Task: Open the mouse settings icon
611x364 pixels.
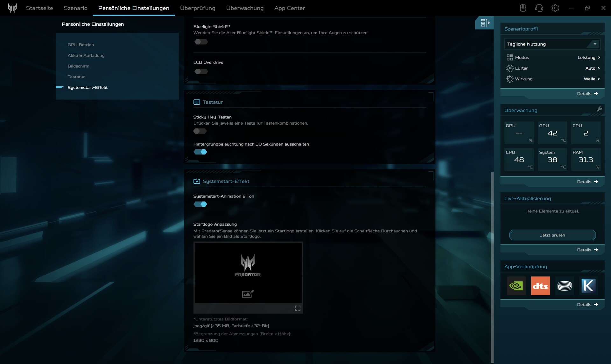Action: click(x=523, y=8)
